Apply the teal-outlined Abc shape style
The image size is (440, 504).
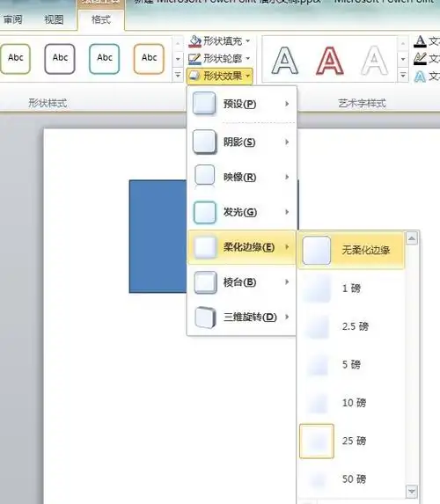(104, 59)
